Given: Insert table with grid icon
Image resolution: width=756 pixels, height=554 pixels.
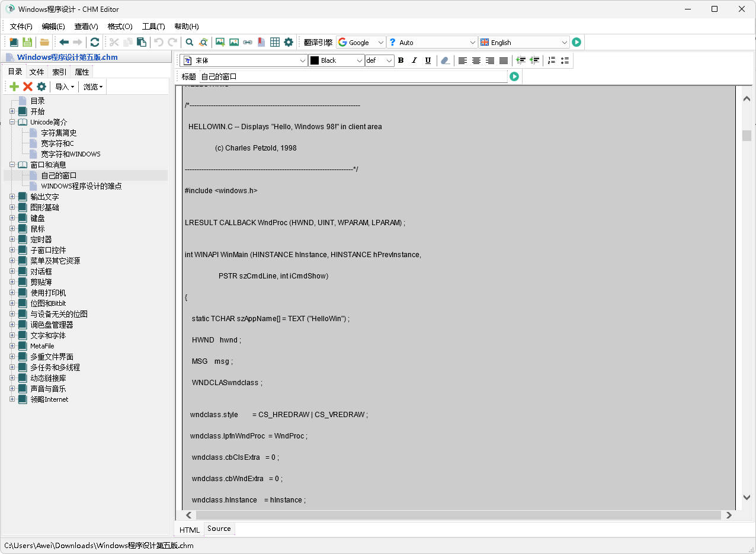Looking at the screenshot, I should (275, 42).
